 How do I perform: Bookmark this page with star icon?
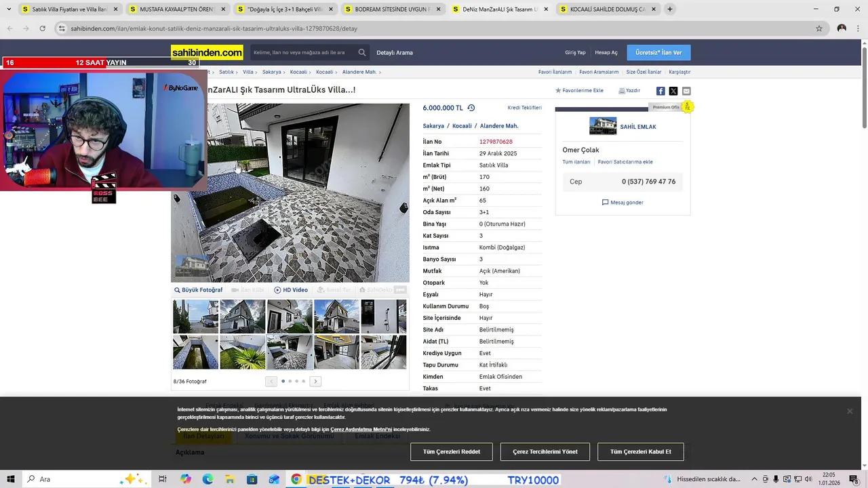(x=819, y=28)
